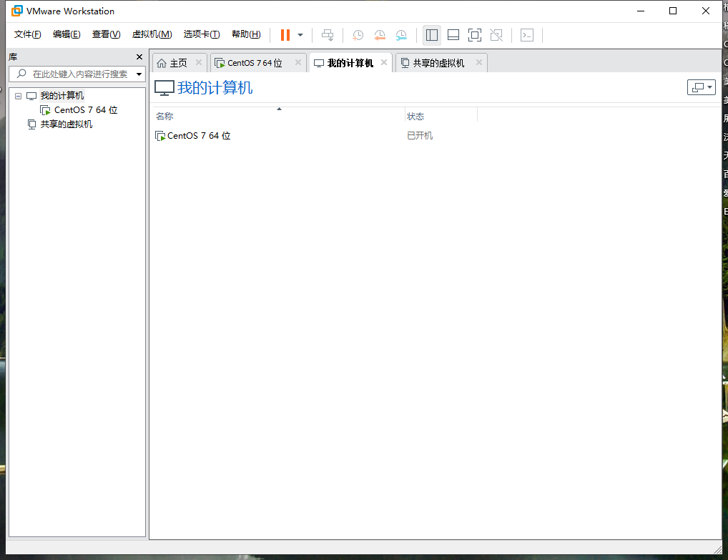Toggle the library sidebar view
The image size is (728, 560).
coord(431,35)
